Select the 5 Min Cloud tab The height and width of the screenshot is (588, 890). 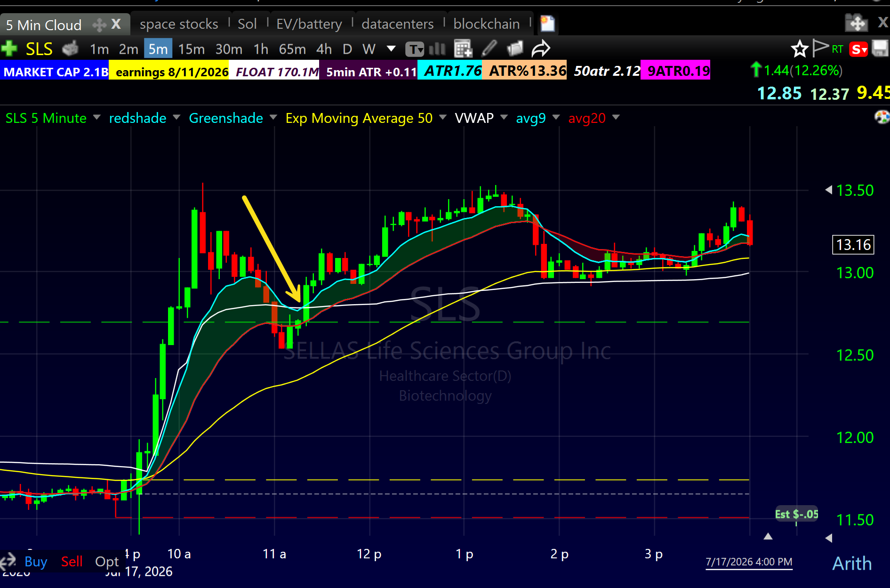[x=44, y=25]
